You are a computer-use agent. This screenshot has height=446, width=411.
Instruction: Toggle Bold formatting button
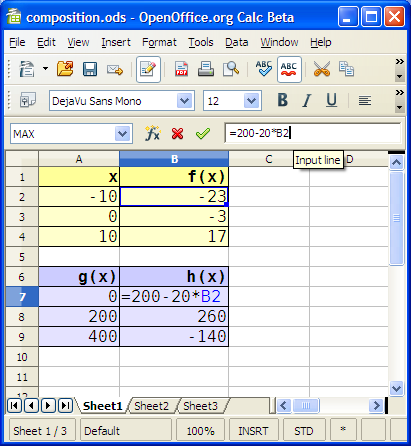[x=283, y=100]
